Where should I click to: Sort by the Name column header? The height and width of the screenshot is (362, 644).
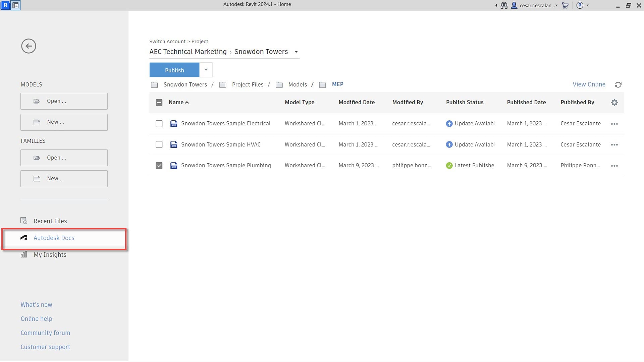pos(176,103)
